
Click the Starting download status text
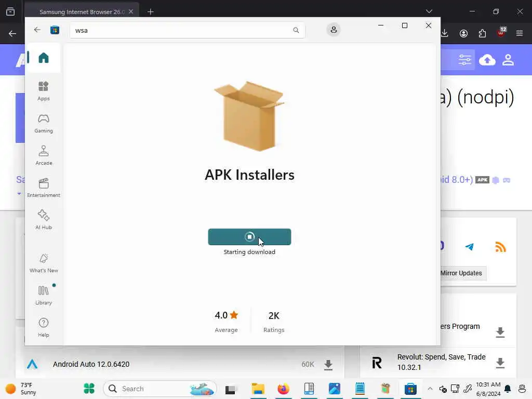(x=249, y=252)
